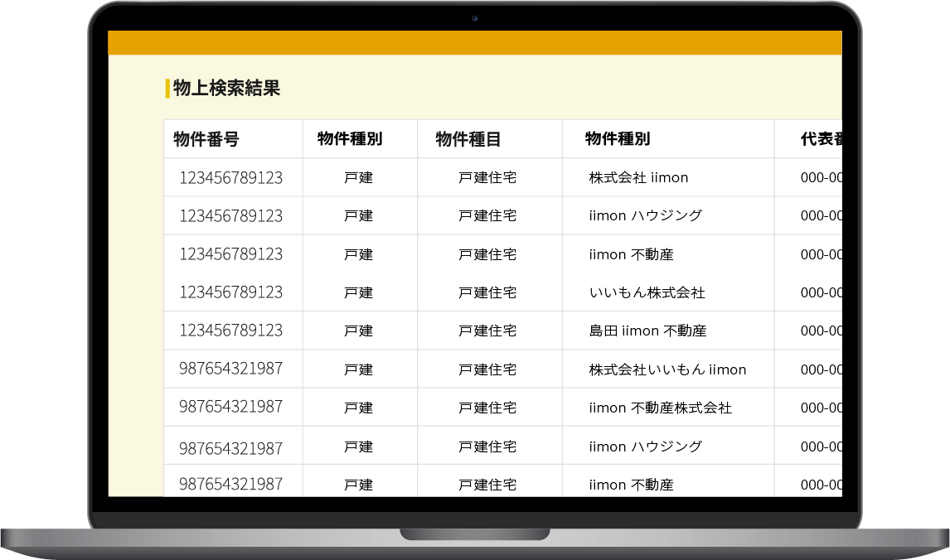Click the orange header bar
Viewport: 950px width, 560px height.
474,43
